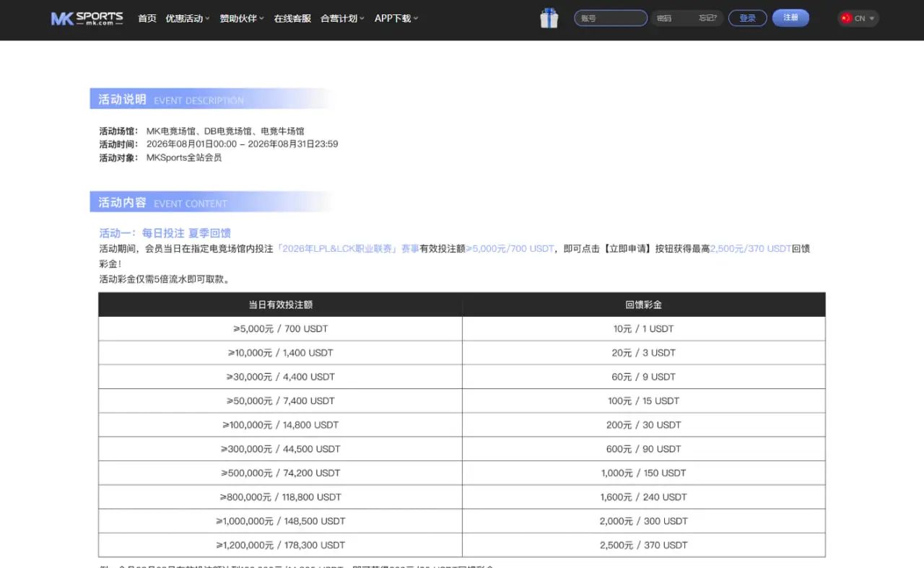Select cell 60元 / 9 USDT
924x568 pixels.
pyautogui.click(x=644, y=377)
